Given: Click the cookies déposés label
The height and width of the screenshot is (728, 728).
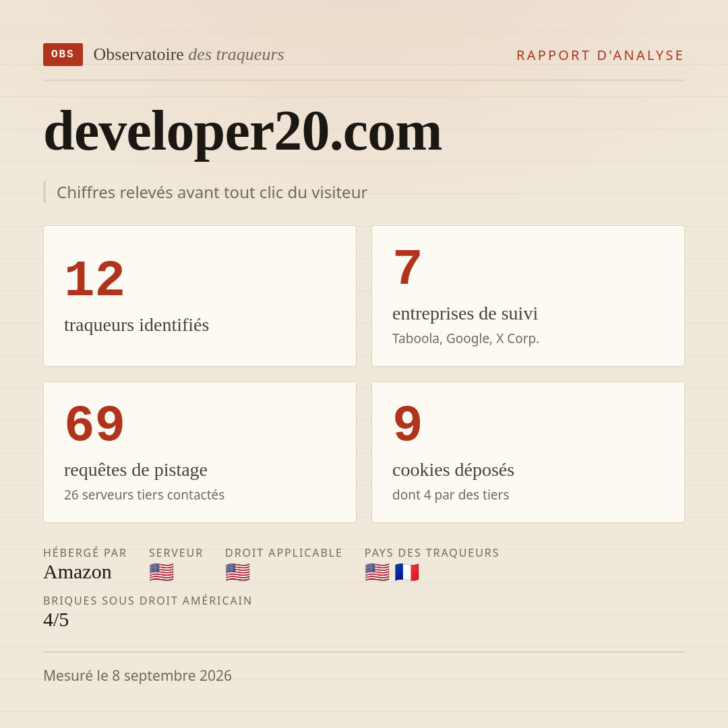Looking at the screenshot, I should point(453,470).
